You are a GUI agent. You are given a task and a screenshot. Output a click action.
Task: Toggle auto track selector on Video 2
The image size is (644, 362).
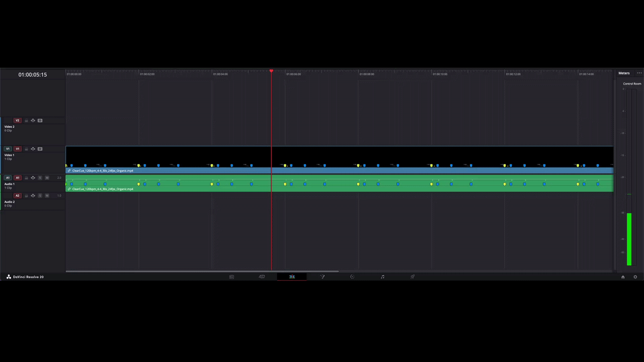pos(33,121)
